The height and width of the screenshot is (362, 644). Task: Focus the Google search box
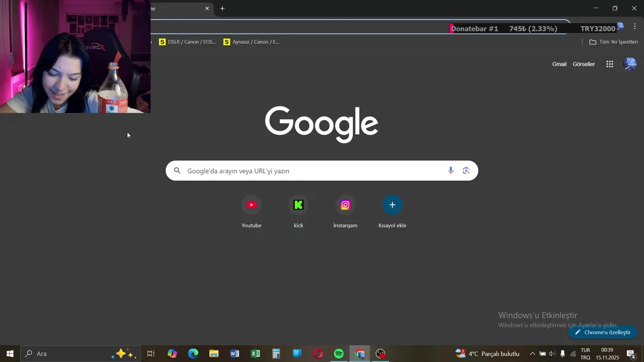pyautogui.click(x=322, y=170)
